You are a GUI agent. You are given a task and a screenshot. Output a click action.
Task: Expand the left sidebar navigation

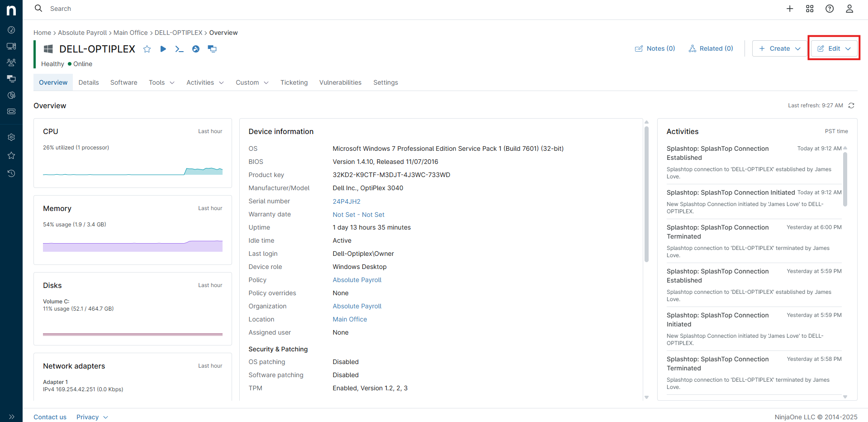click(11, 417)
